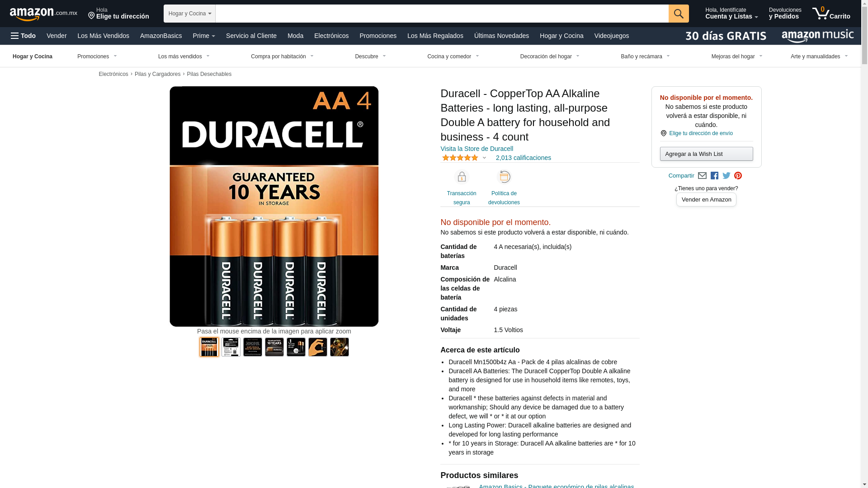Expand the star ratings popover arrow
Screen dimensions: 868x488
484,158
